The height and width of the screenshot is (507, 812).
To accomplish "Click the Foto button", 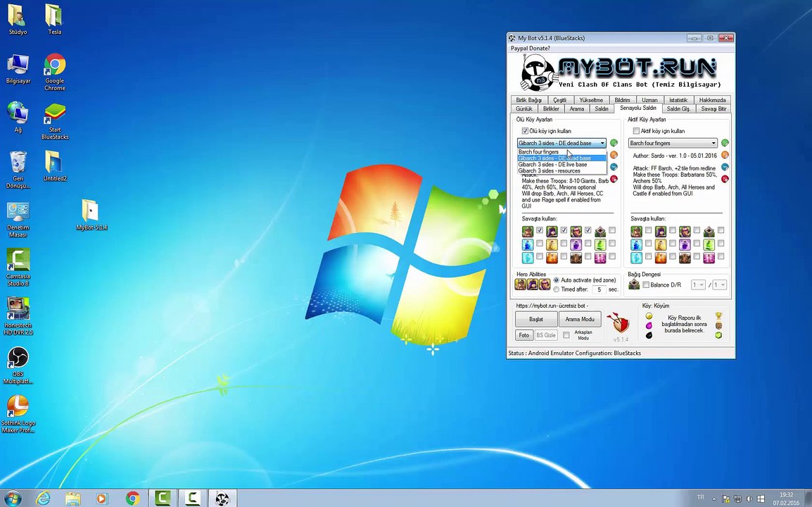I will coord(524,335).
